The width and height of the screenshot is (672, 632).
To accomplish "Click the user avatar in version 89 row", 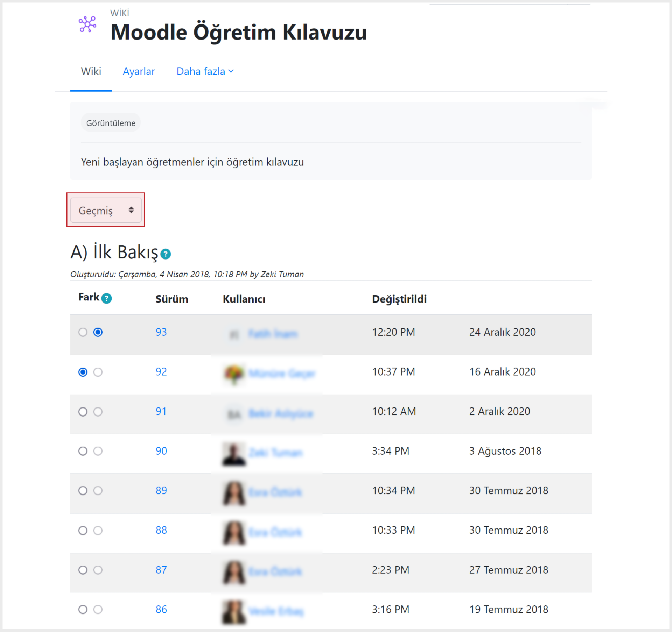I will click(234, 493).
